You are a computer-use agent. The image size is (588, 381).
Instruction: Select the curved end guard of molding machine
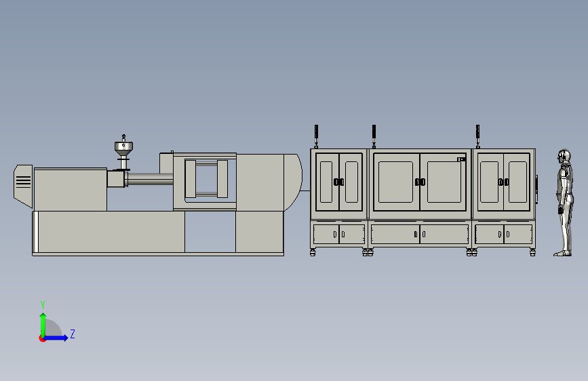coord(293,182)
